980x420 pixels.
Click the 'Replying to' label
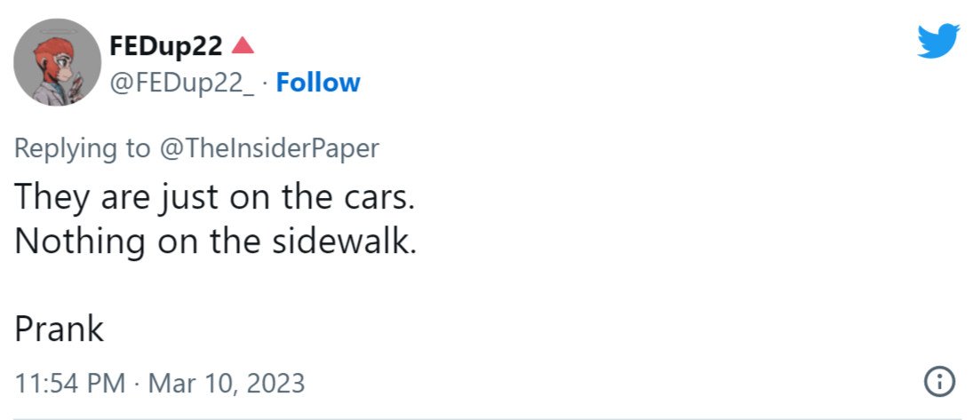(x=83, y=148)
